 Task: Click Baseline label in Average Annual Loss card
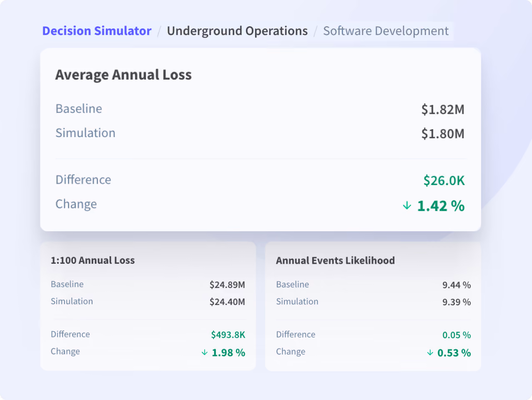(79, 109)
